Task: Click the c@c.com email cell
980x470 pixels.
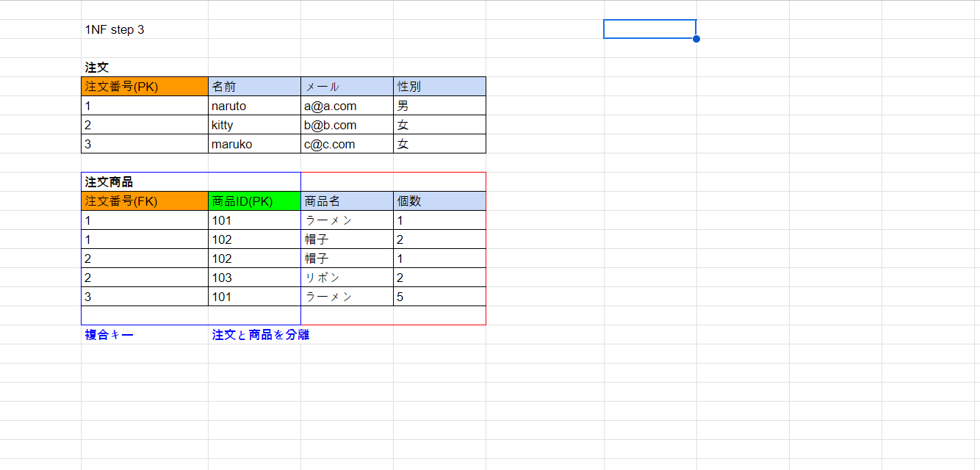Action: click(x=347, y=144)
